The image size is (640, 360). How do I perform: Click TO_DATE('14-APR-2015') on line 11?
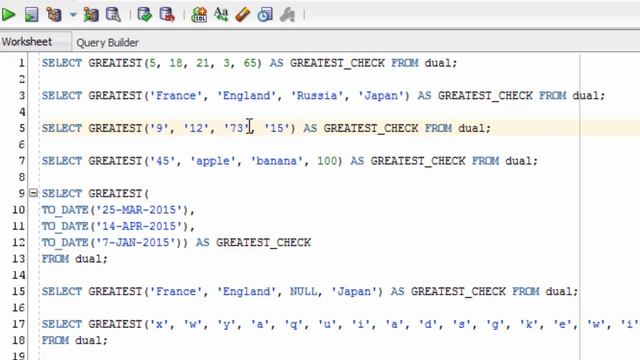(x=115, y=226)
